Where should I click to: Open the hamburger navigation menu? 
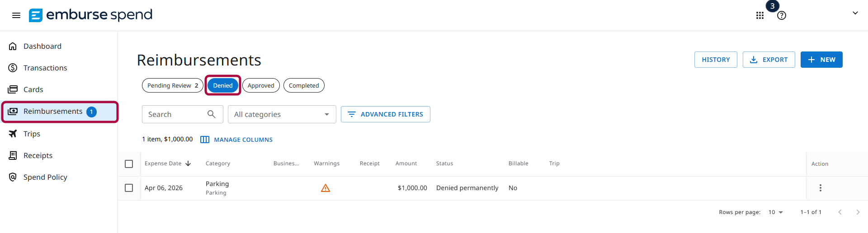tap(16, 15)
